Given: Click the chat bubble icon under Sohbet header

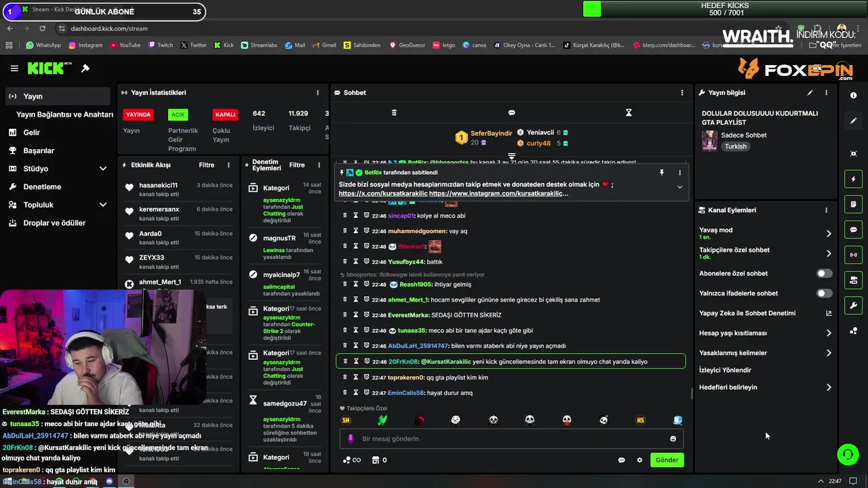Looking at the screenshot, I should click(x=511, y=113).
